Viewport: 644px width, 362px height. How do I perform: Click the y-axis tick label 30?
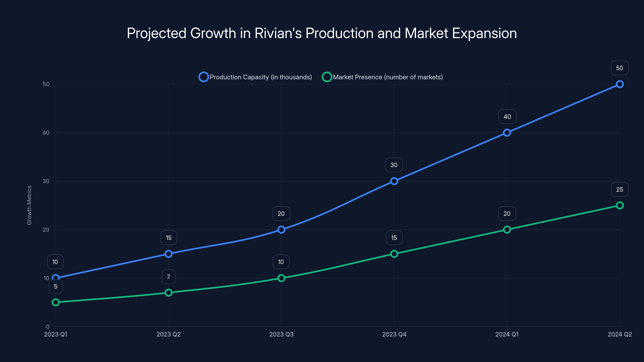click(x=46, y=181)
